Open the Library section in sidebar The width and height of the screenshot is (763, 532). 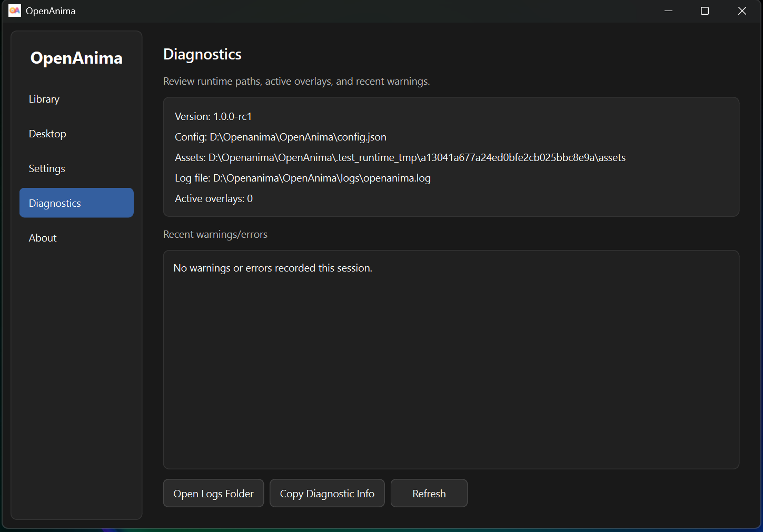(x=76, y=99)
